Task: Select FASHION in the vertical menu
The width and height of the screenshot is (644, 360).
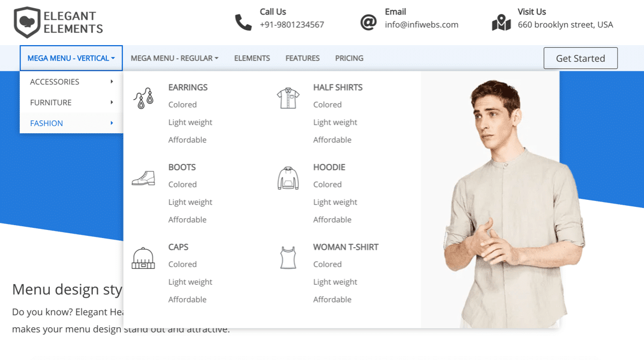Action: click(47, 123)
